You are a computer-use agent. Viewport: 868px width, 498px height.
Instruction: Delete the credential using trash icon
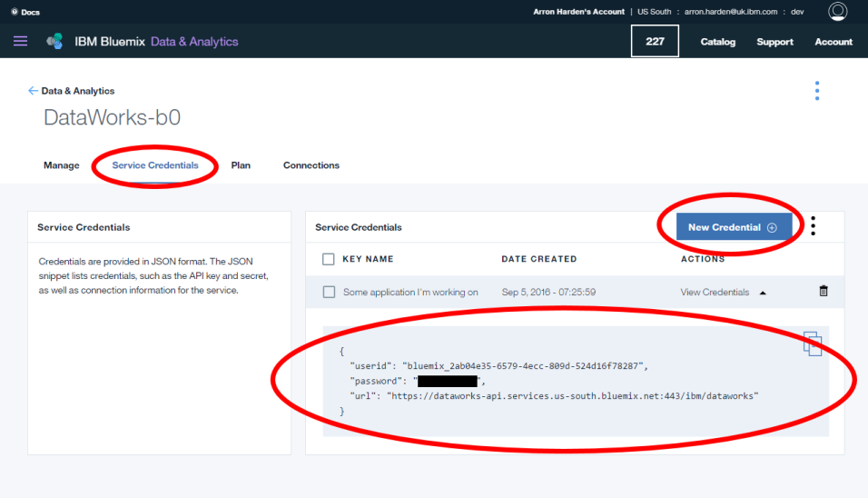[x=824, y=292]
